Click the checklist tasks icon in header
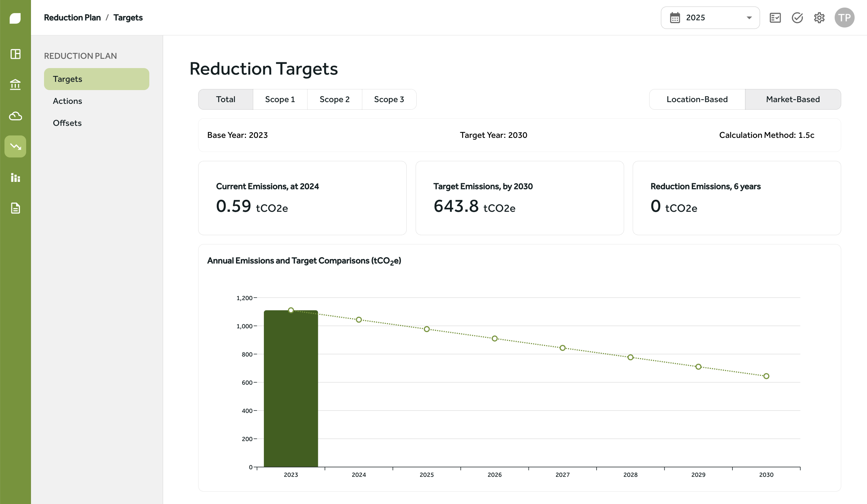 click(775, 18)
